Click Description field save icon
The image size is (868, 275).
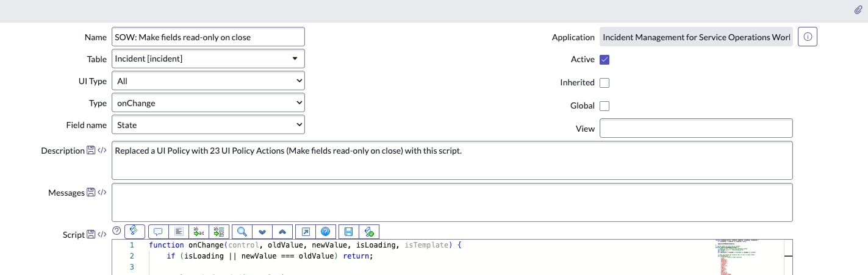click(91, 151)
